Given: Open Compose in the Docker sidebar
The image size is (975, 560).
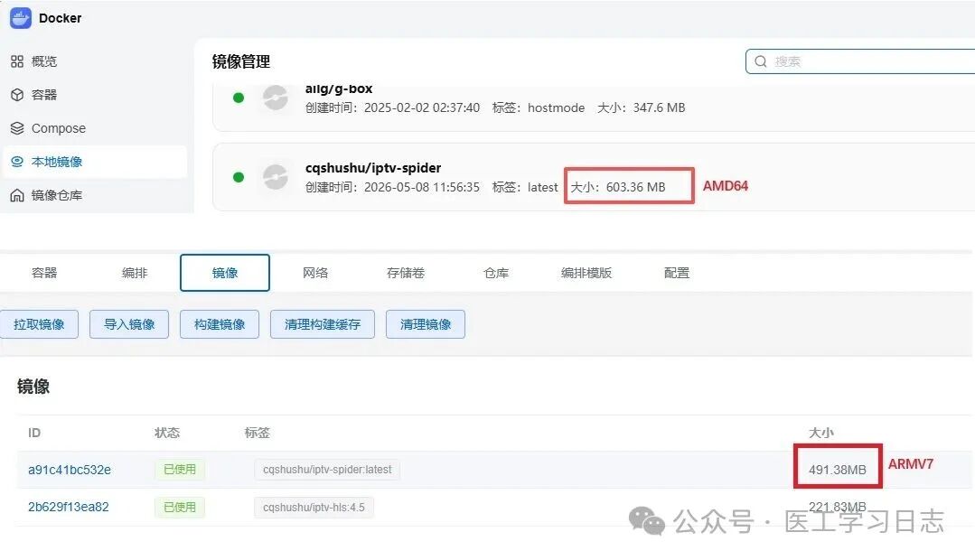Looking at the screenshot, I should (x=59, y=128).
